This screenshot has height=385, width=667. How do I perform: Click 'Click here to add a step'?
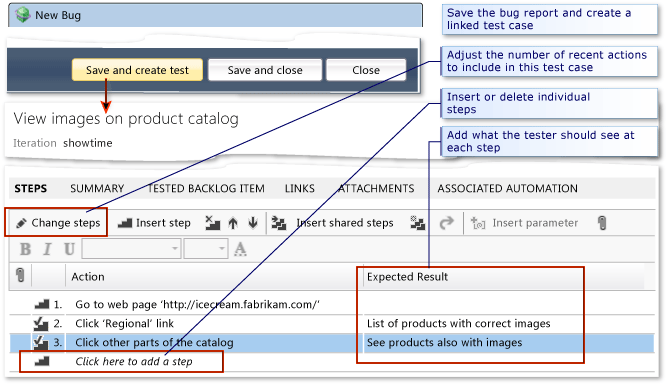pos(134,361)
